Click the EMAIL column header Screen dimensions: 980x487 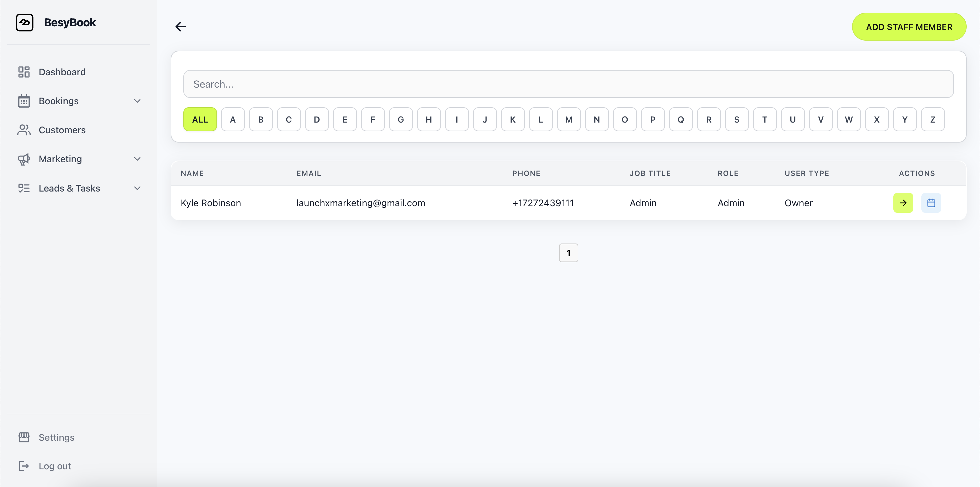click(309, 173)
